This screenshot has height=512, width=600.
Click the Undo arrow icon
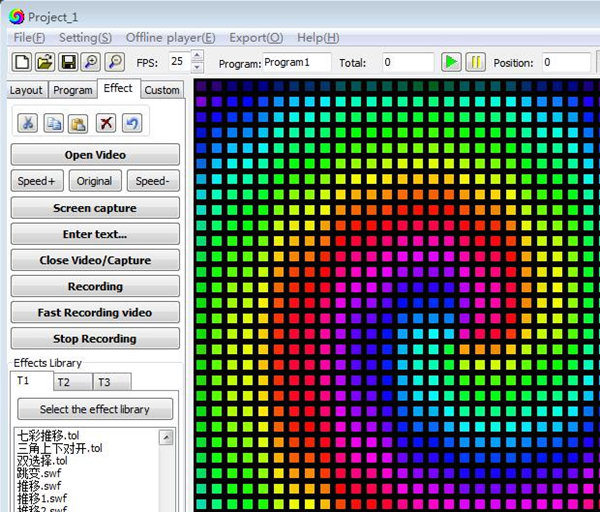(x=132, y=123)
